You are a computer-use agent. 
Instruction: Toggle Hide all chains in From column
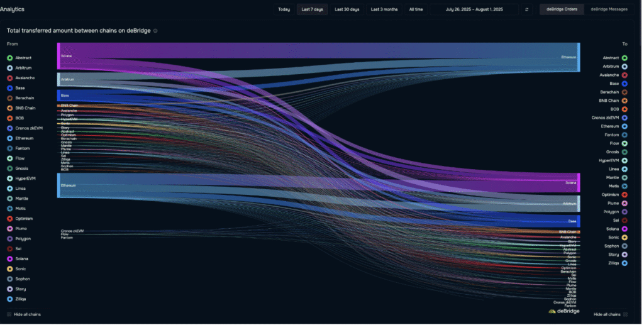(x=24, y=315)
